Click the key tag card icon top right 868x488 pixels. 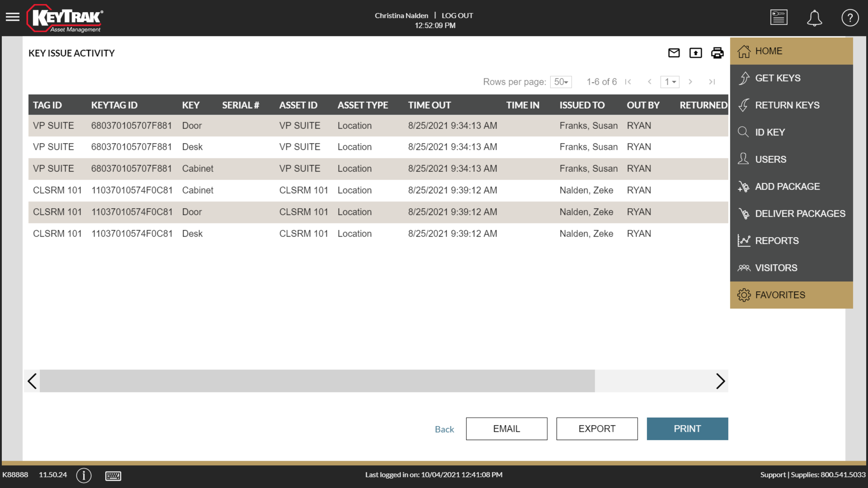point(779,17)
